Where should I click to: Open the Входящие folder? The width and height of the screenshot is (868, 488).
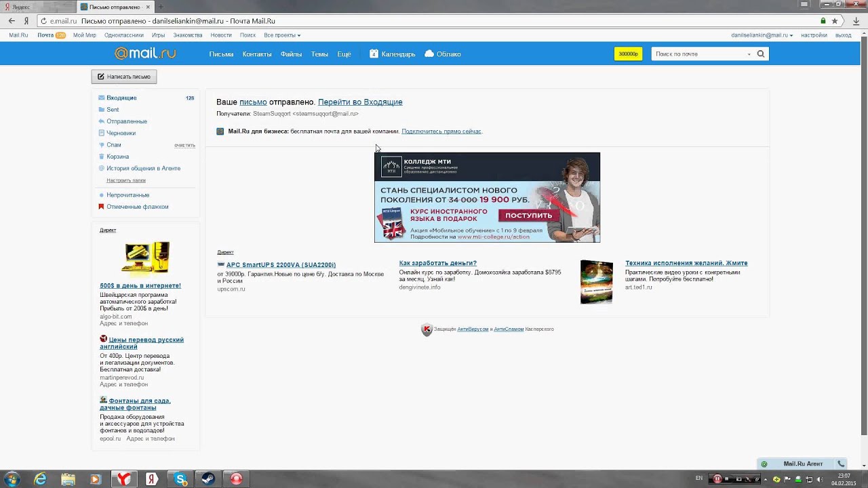pyautogui.click(x=121, y=98)
